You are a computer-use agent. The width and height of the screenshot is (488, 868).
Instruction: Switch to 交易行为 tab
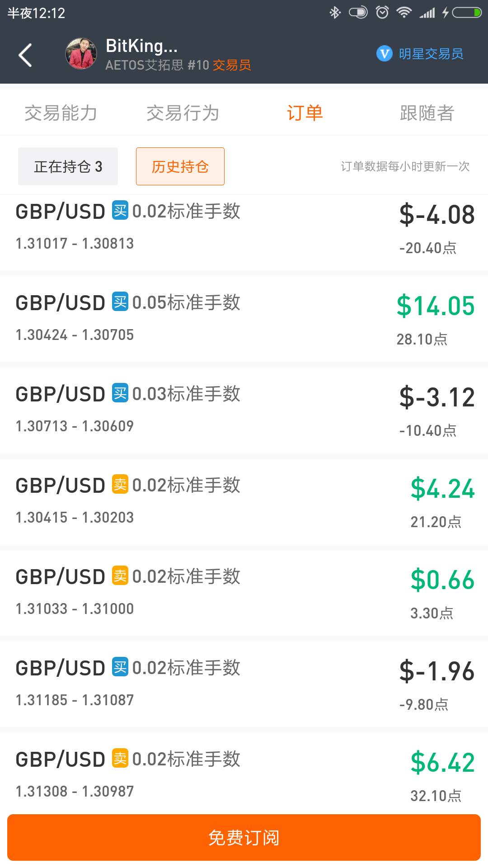coord(183,113)
